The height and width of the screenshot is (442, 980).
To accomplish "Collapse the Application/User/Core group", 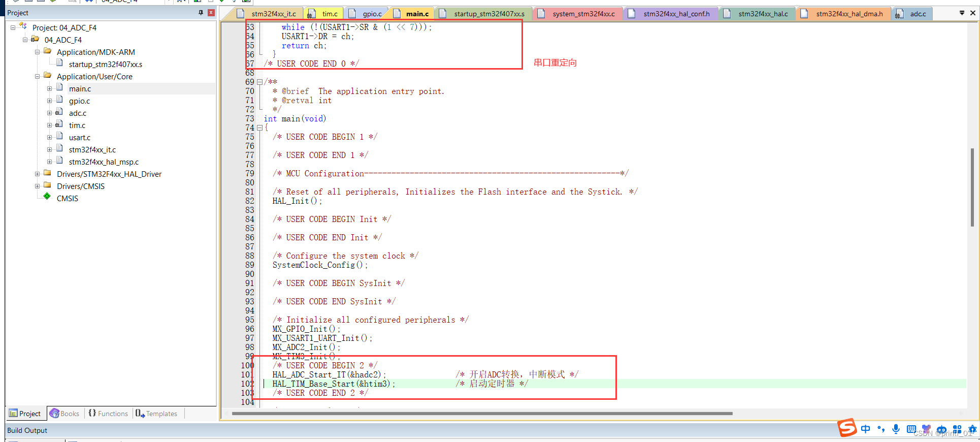I will (x=37, y=77).
